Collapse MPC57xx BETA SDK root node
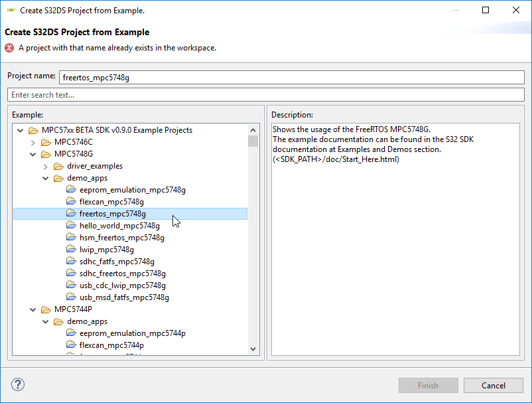The image size is (532, 403). click(x=21, y=130)
